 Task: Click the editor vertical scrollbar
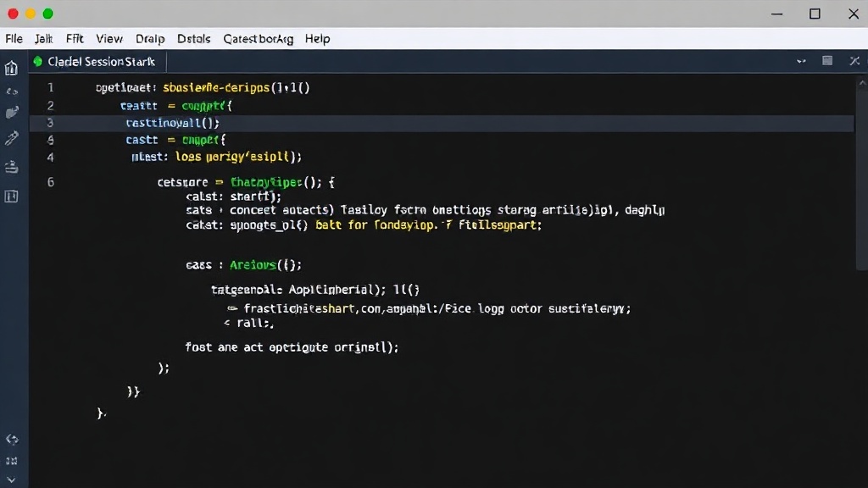click(x=862, y=177)
